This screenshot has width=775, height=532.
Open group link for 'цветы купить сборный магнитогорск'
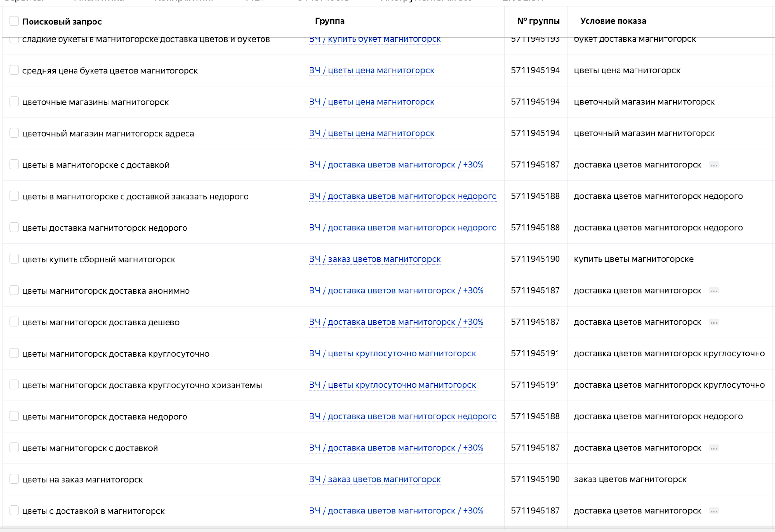(374, 259)
